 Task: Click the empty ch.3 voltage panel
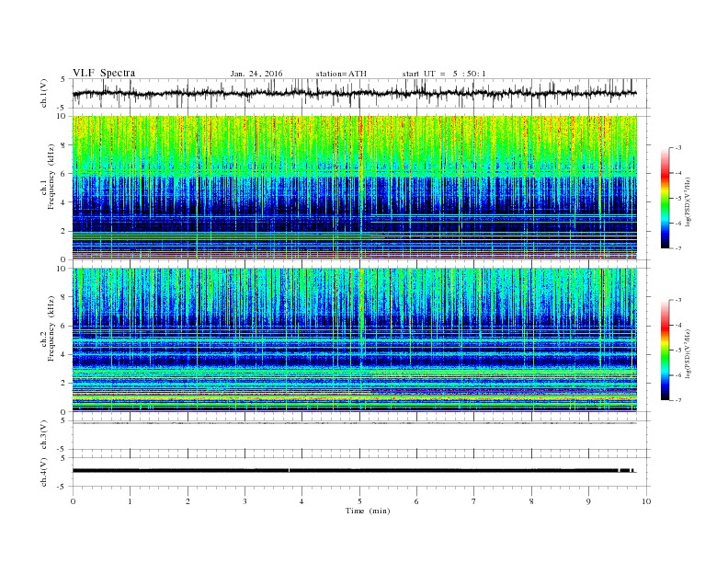click(x=361, y=436)
